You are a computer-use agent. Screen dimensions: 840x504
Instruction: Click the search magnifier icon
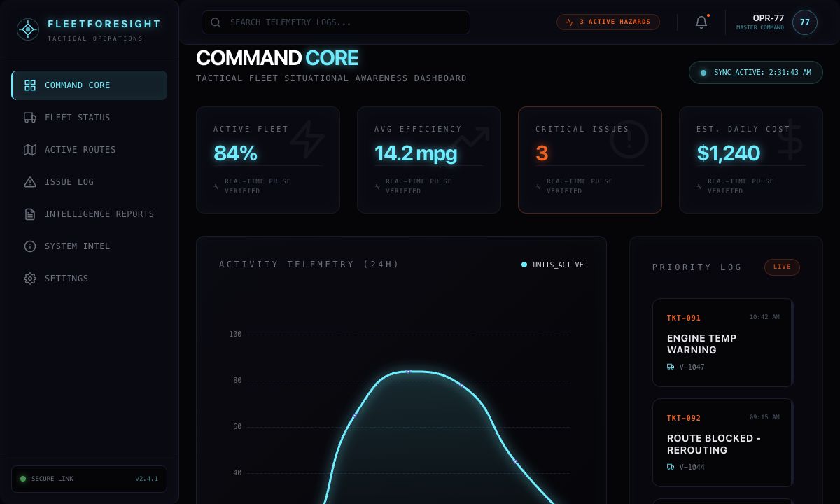[216, 22]
